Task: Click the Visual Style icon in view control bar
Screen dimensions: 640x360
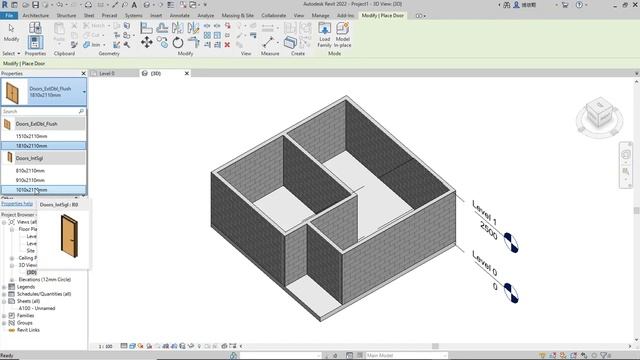Action: click(132, 346)
